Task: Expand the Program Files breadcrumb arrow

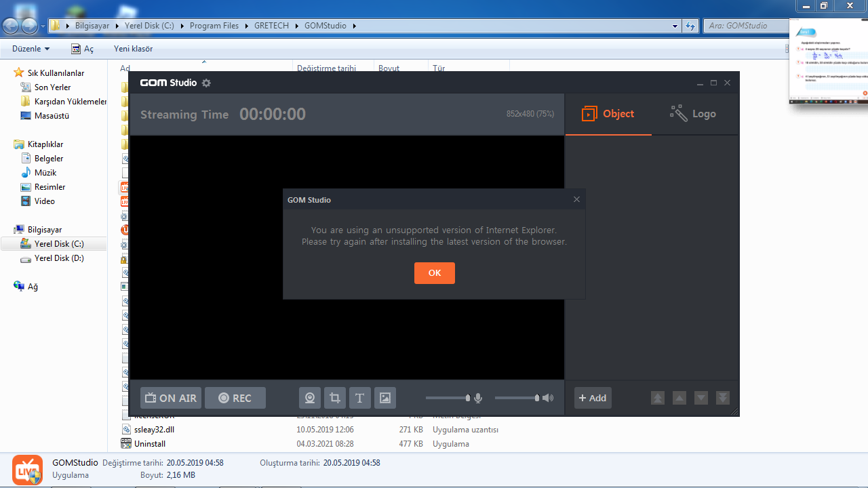Action: (246, 26)
